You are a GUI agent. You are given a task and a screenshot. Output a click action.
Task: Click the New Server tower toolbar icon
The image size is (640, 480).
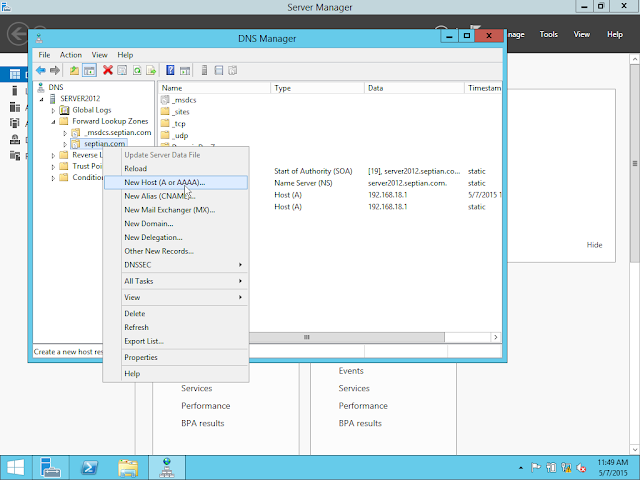tap(204, 71)
